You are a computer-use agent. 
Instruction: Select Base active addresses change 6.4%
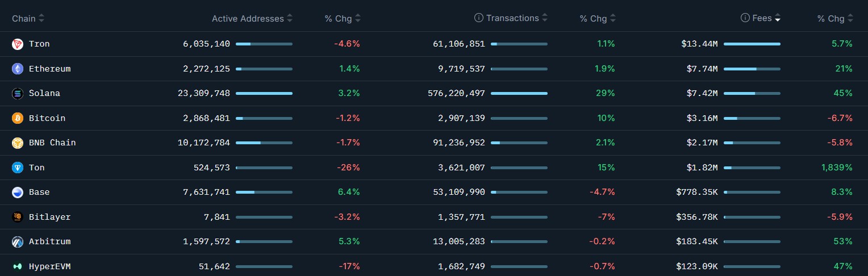(x=349, y=193)
